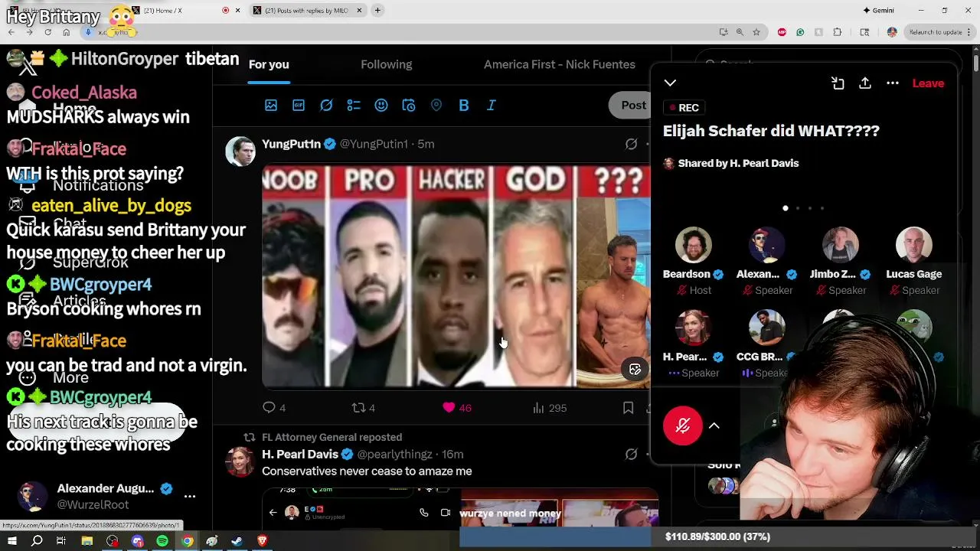980x551 pixels.
Task: Click the Post button
Action: coord(632,106)
